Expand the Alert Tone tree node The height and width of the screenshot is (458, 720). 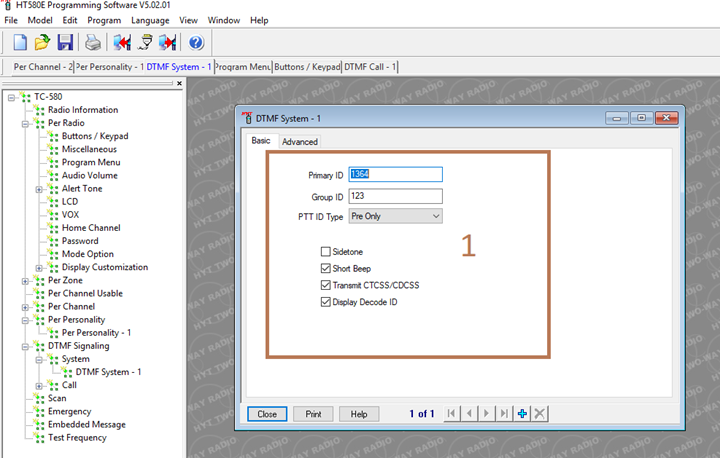pos(39,189)
